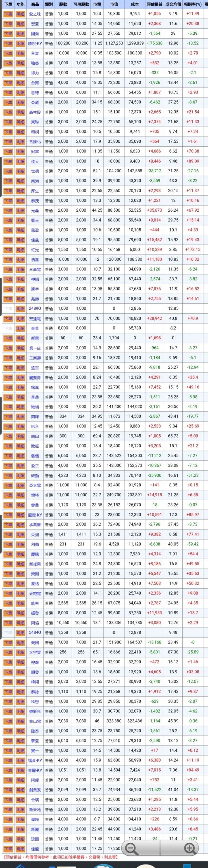Click 下單 on the 世德 row

point(8,171)
